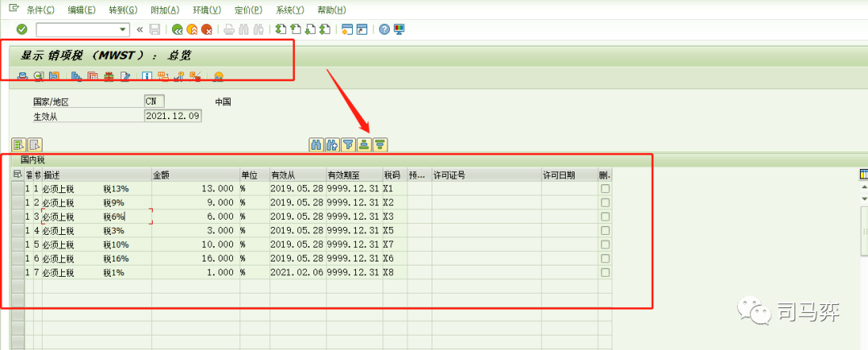Select amount cell 13.000
Screen dimensions: 868x350
point(195,188)
